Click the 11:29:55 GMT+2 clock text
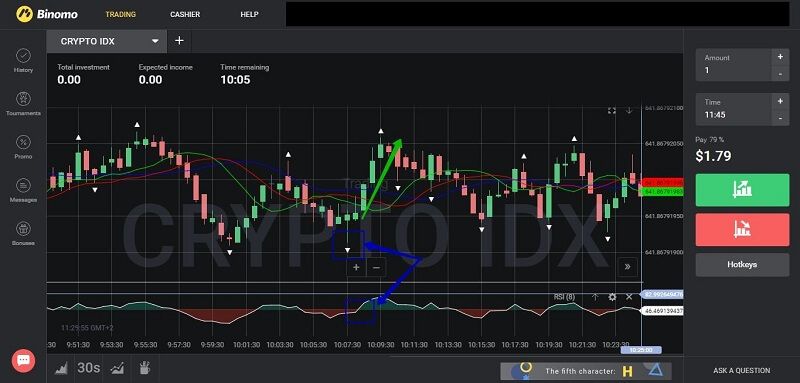Screen dimensions: 800x383 (x=87, y=328)
